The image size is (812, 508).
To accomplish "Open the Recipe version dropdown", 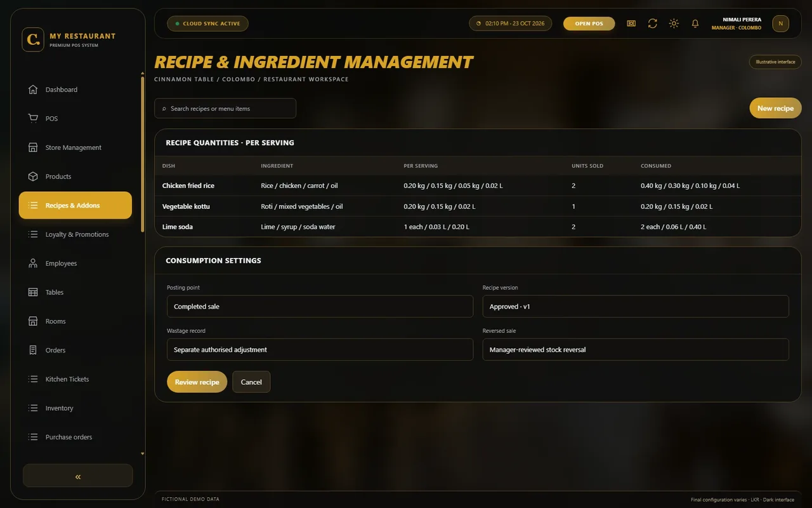I will 636,306.
